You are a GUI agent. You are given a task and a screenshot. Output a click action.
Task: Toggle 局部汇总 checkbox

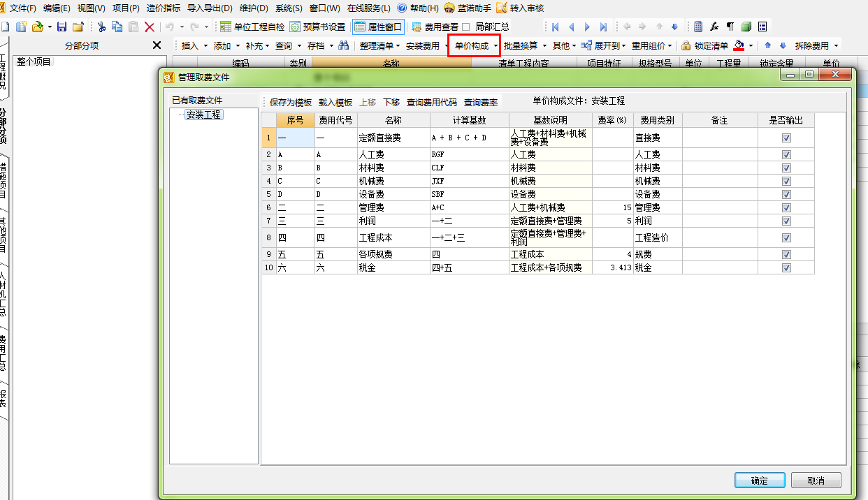[465, 27]
